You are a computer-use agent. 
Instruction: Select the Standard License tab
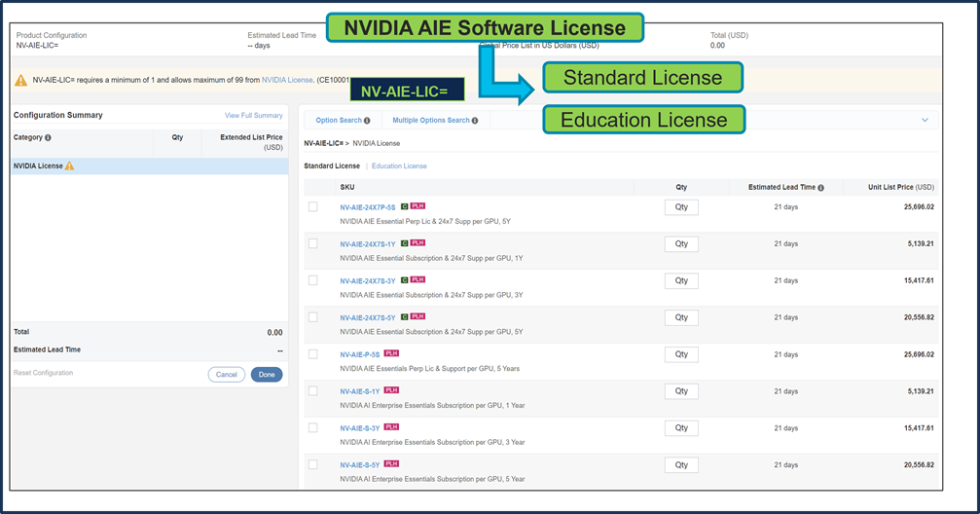point(332,166)
